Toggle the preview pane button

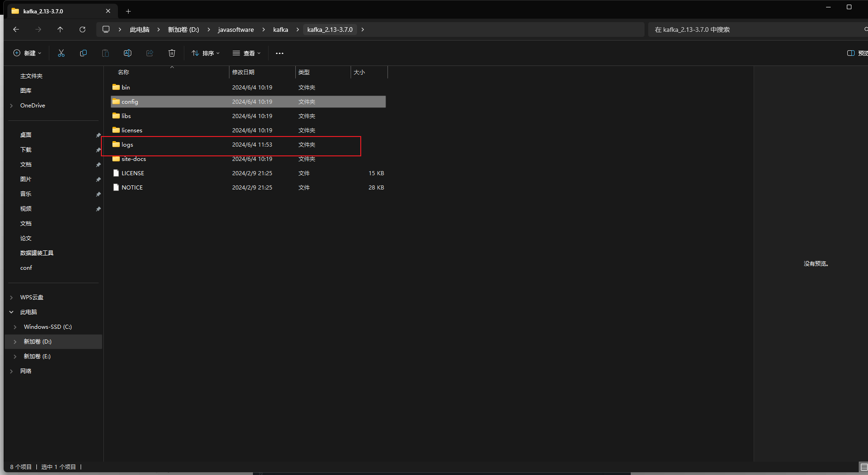(x=857, y=53)
